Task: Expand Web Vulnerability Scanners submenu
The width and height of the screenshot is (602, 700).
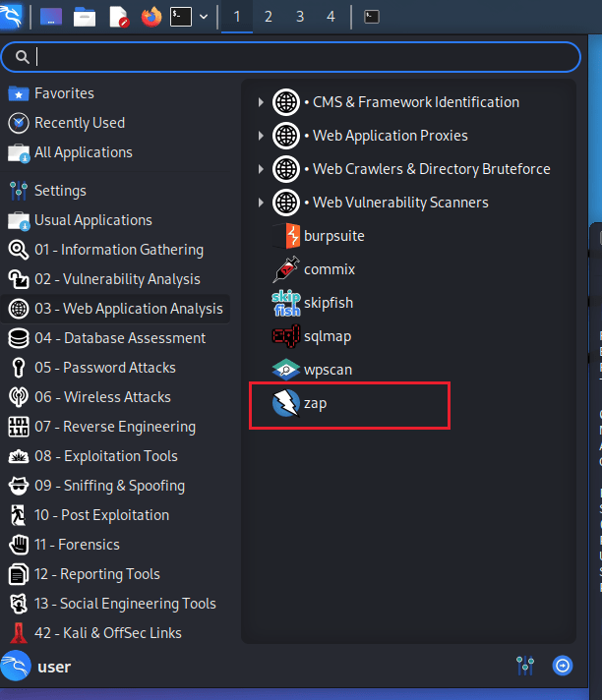Action: point(261,203)
